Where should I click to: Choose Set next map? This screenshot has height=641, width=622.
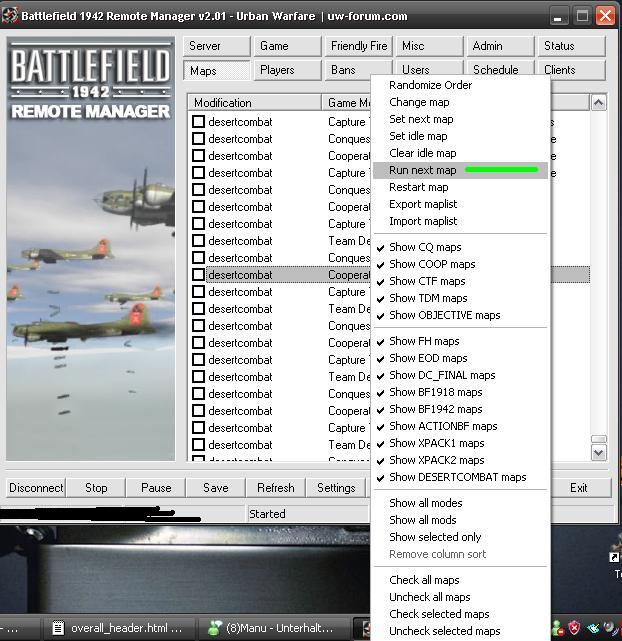[460, 119]
